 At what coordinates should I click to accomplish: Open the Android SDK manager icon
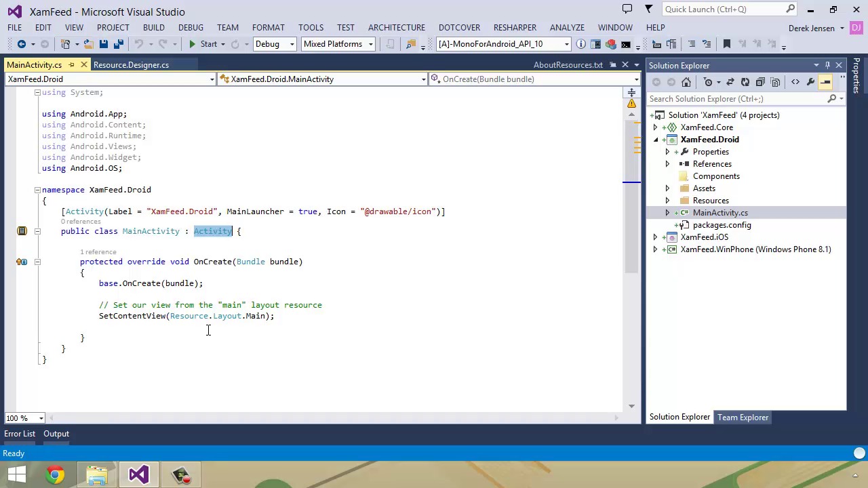tap(611, 44)
